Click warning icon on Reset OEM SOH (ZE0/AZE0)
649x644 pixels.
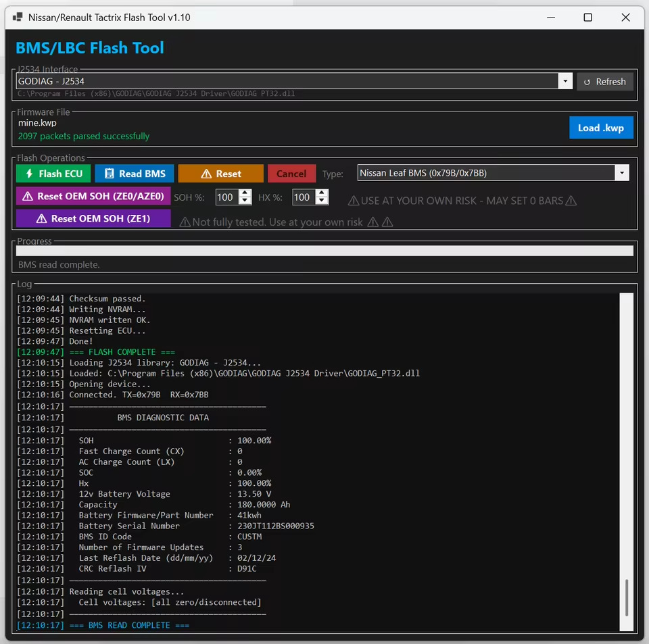[28, 196]
